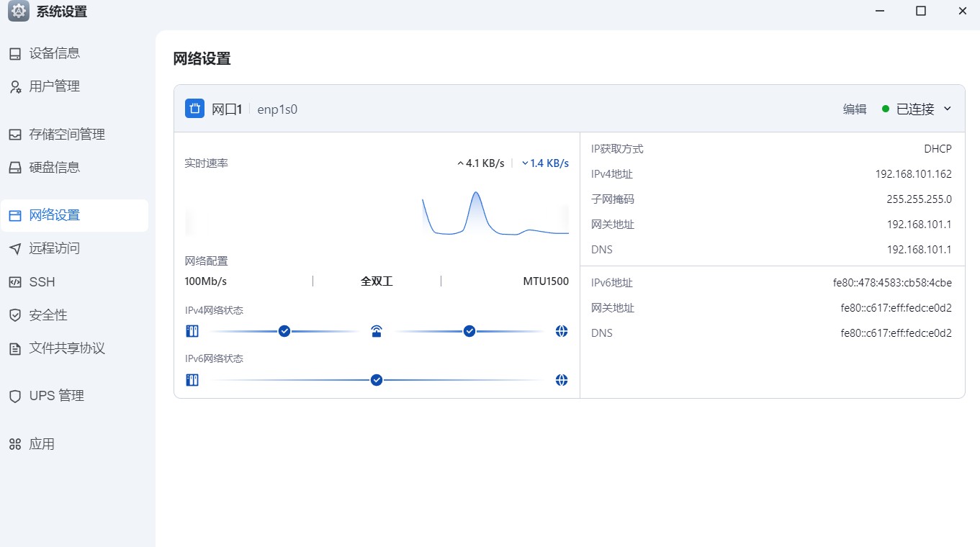Click IPv6 address fe80::478:4583:cb58:4cbe
Screen dimensions: 980x547
(892, 283)
